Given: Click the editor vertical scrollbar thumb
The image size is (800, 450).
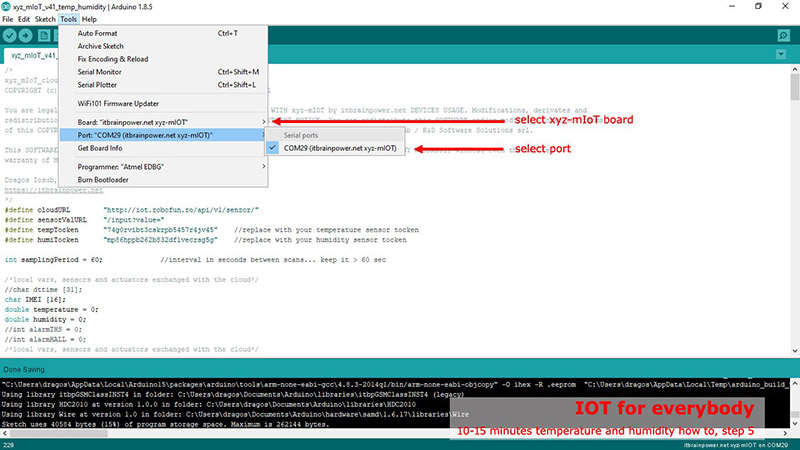Looking at the screenshot, I should pos(795,87).
